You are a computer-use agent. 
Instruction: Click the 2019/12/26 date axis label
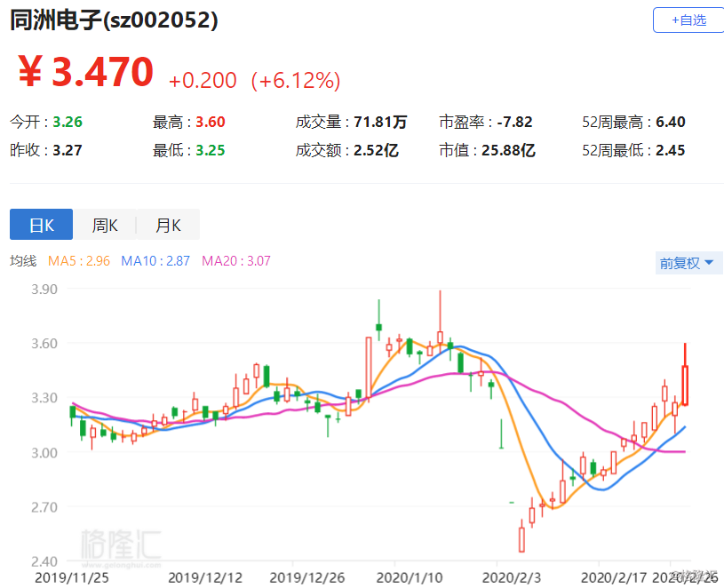coord(307,578)
